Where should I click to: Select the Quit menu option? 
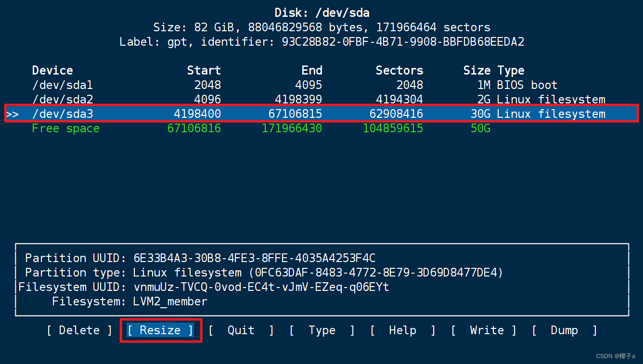pyautogui.click(x=241, y=330)
